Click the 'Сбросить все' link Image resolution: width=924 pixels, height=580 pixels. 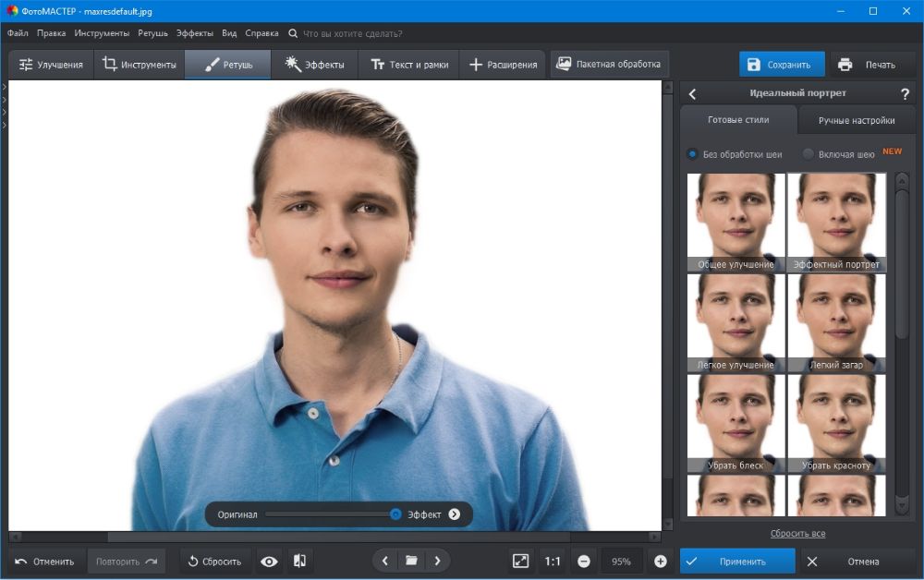797,534
